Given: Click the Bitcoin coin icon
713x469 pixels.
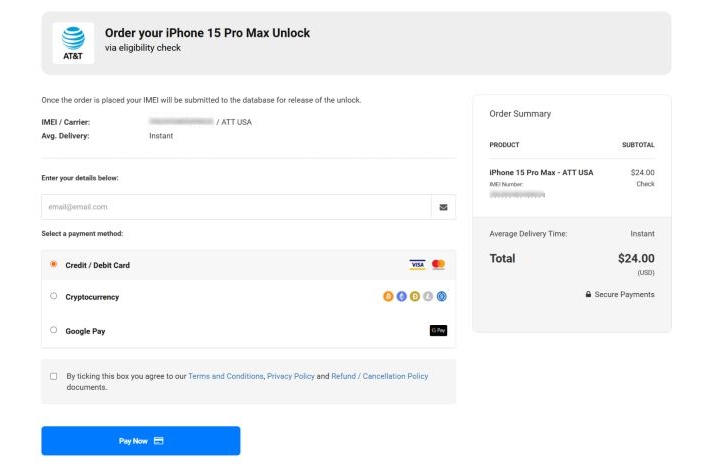Looking at the screenshot, I should [x=389, y=297].
